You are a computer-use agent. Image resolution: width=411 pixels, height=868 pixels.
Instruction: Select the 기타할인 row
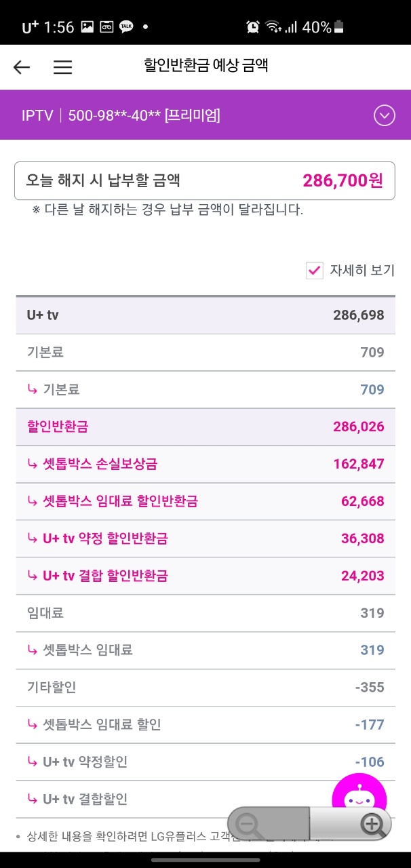pos(205,687)
